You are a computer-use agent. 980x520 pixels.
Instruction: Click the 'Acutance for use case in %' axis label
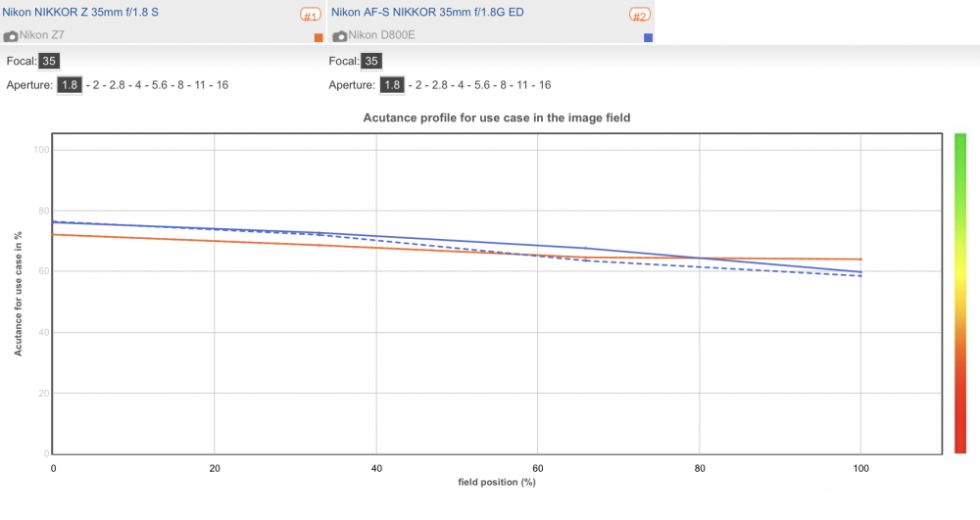pyautogui.click(x=18, y=294)
